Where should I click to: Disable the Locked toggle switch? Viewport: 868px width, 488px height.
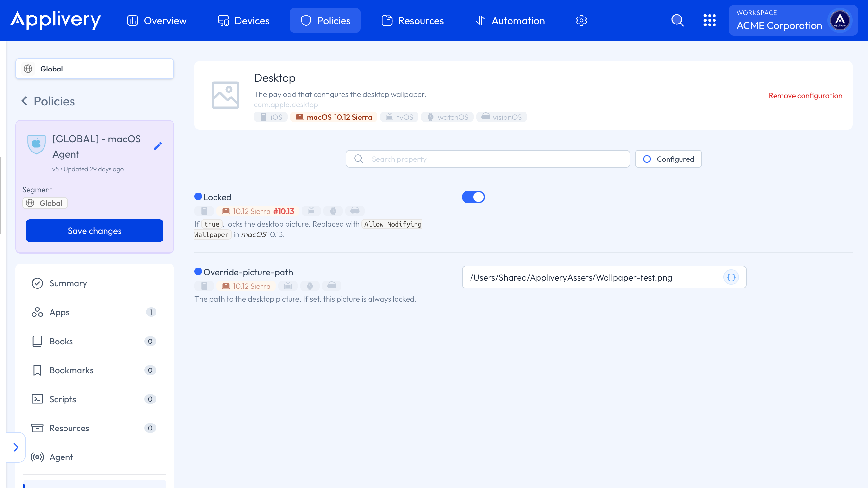tap(473, 197)
